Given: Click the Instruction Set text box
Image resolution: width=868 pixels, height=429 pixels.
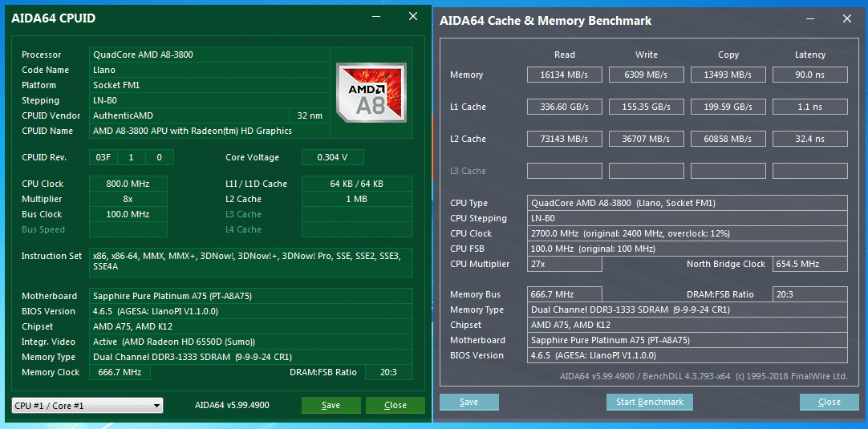Looking at the screenshot, I should (251, 262).
